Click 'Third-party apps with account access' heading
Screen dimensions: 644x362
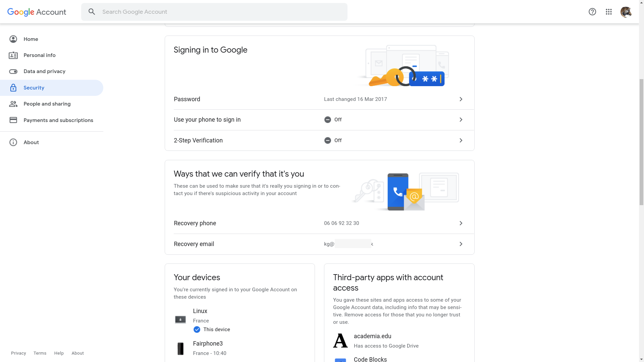(x=388, y=283)
